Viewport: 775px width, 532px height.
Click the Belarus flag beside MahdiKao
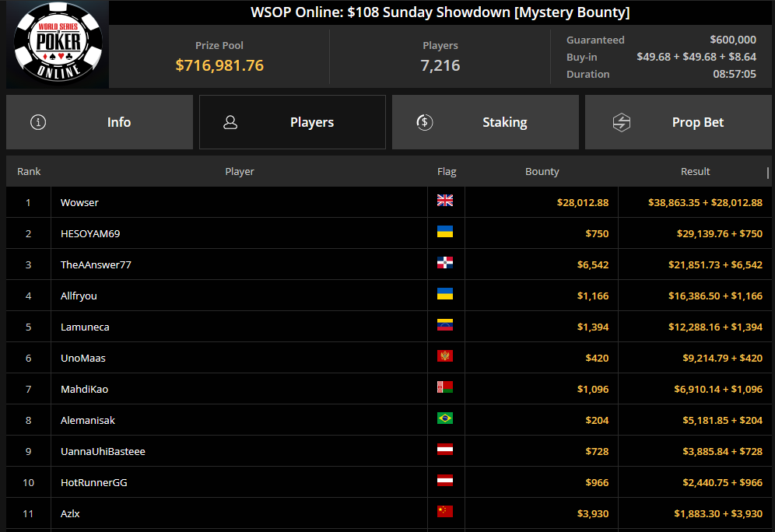(445, 387)
